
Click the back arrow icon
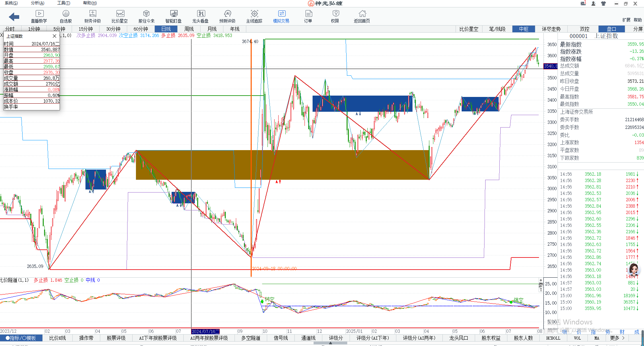click(14, 16)
